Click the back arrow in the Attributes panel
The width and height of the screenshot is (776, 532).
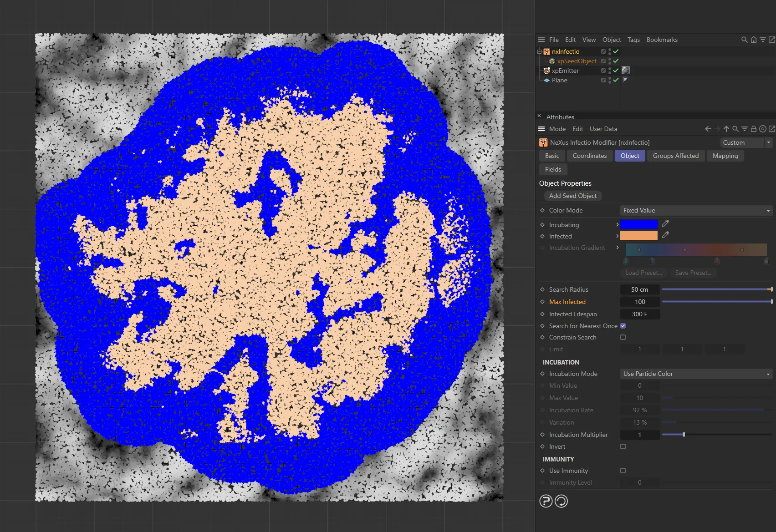coord(708,129)
